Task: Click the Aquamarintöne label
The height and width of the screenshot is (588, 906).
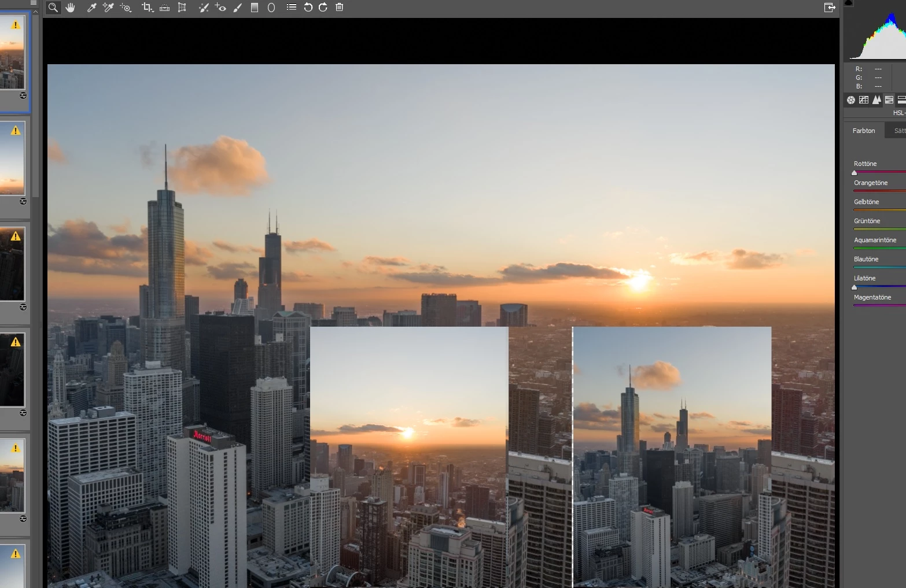Action: (875, 240)
